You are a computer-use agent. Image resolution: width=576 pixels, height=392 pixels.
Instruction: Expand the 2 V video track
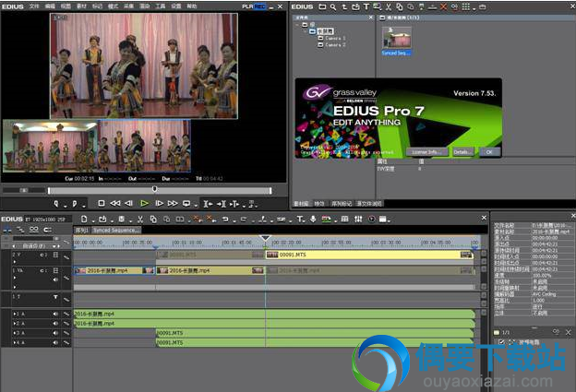tap(15, 262)
